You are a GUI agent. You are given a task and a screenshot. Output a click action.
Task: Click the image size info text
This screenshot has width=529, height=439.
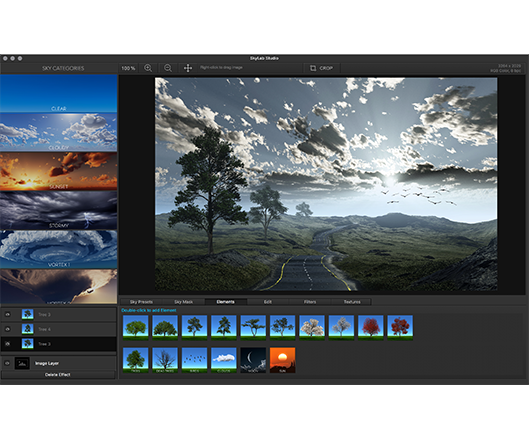coord(505,68)
